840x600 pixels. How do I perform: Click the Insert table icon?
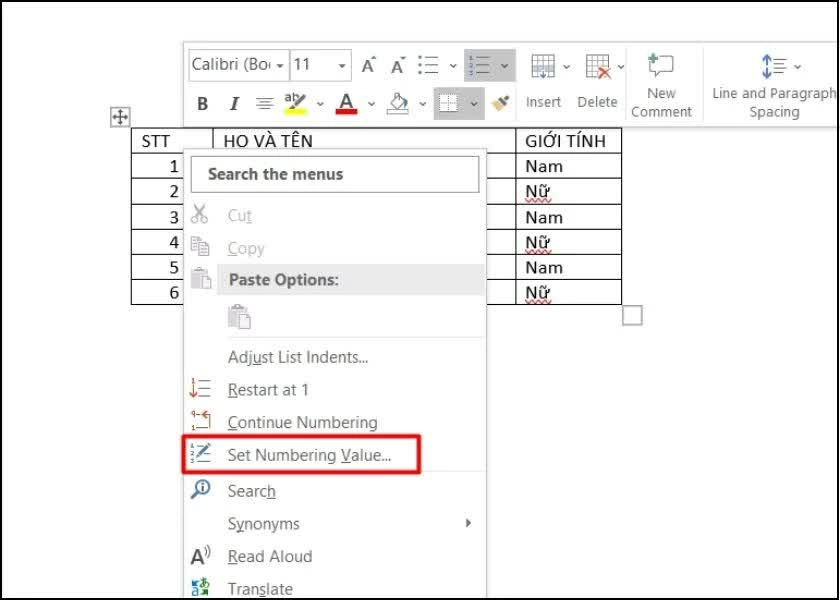(x=543, y=66)
